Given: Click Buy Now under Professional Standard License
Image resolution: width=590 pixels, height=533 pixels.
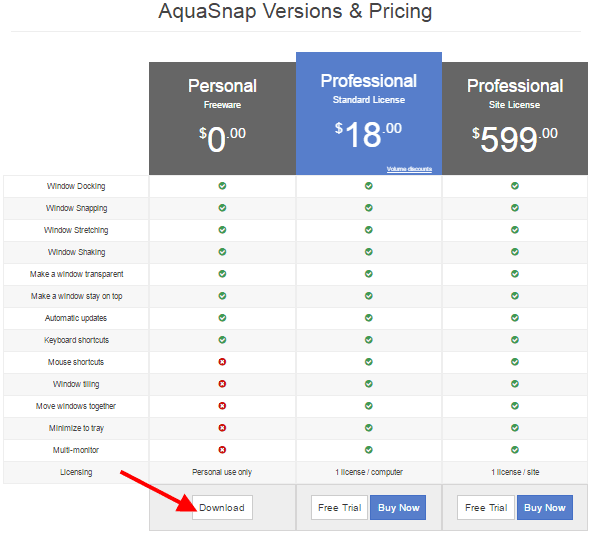Looking at the screenshot, I should [398, 507].
